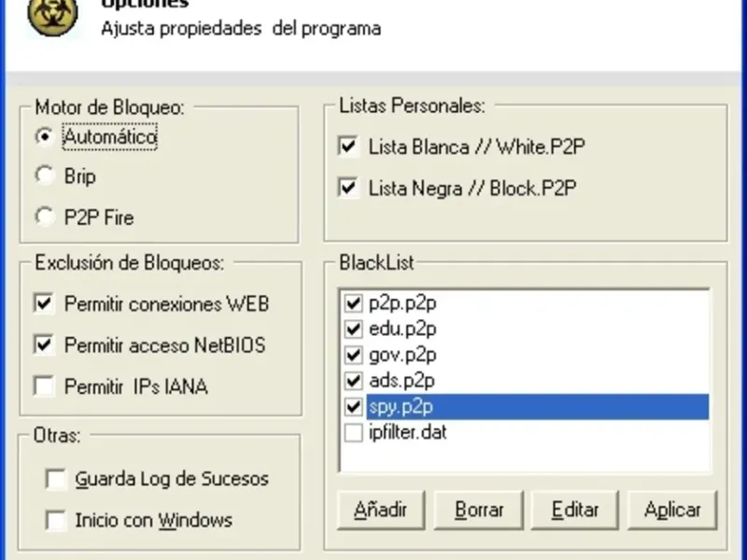Check the ipfilter.dat blacklist box
The height and width of the screenshot is (560, 747).
(353, 433)
